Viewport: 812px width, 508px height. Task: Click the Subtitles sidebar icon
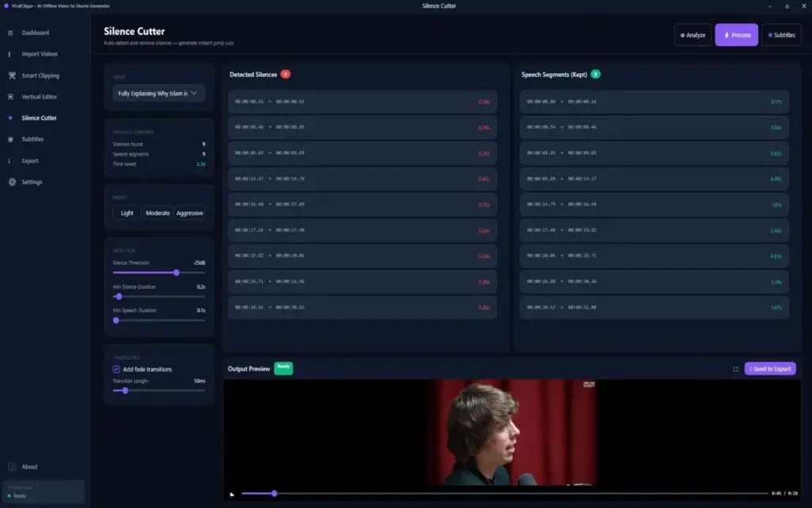pos(10,140)
